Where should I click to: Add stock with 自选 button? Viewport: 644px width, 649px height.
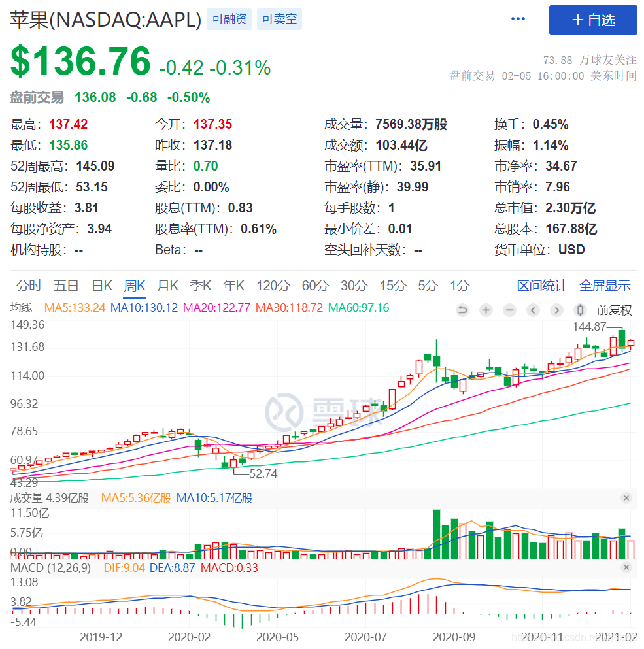tap(593, 20)
